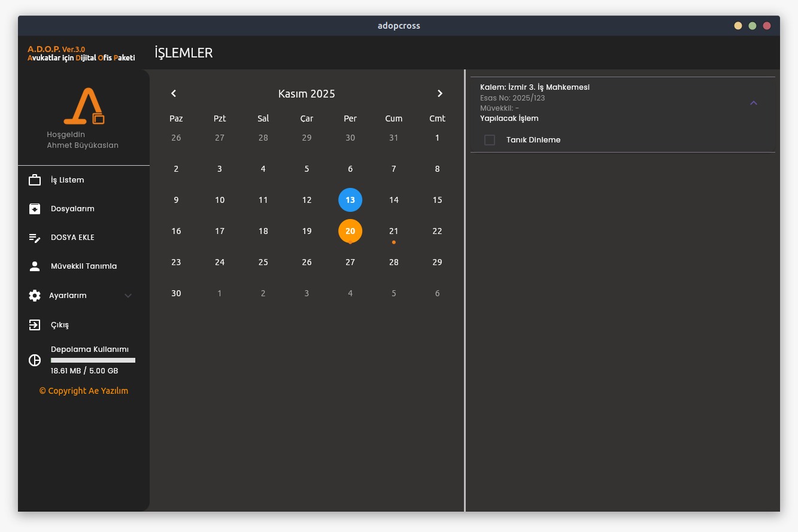The width and height of the screenshot is (798, 532).
Task: Click the Kasım 2025 month title
Action: click(307, 94)
